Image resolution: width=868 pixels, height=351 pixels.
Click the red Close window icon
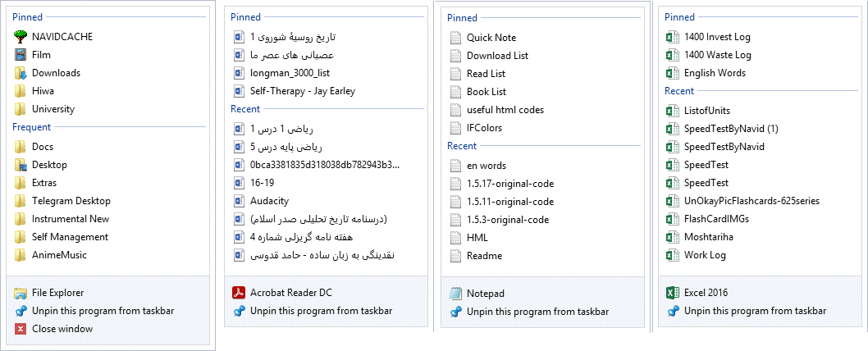click(21, 329)
